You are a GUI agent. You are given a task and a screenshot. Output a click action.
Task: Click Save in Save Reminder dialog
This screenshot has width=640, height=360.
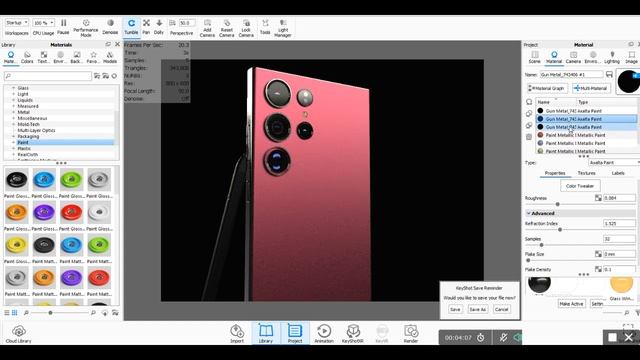click(455, 309)
